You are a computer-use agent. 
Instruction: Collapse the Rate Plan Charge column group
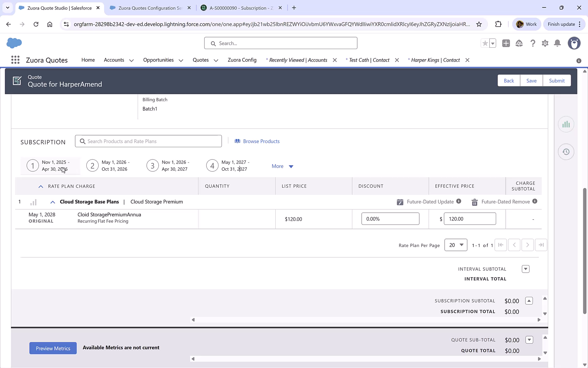point(40,186)
